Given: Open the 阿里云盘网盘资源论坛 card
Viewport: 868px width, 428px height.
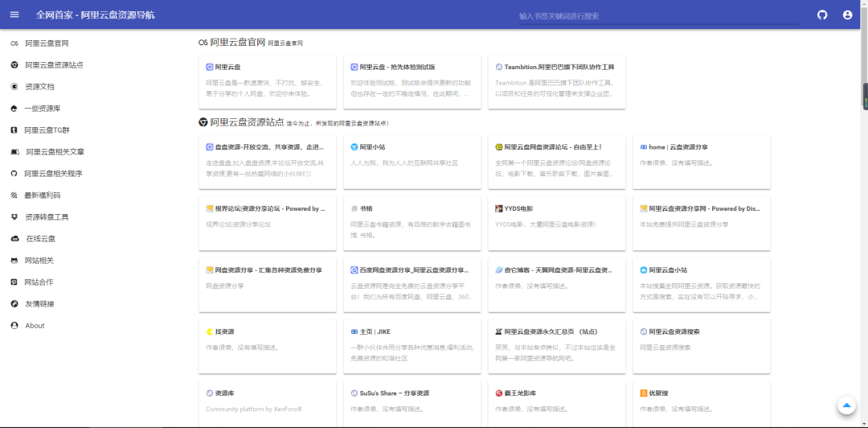Looking at the screenshot, I should click(x=557, y=162).
